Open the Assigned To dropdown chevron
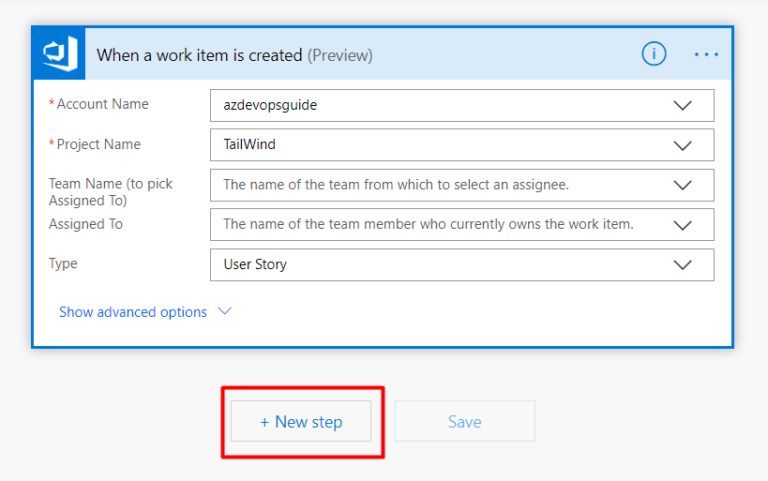768x481 pixels. coord(683,224)
